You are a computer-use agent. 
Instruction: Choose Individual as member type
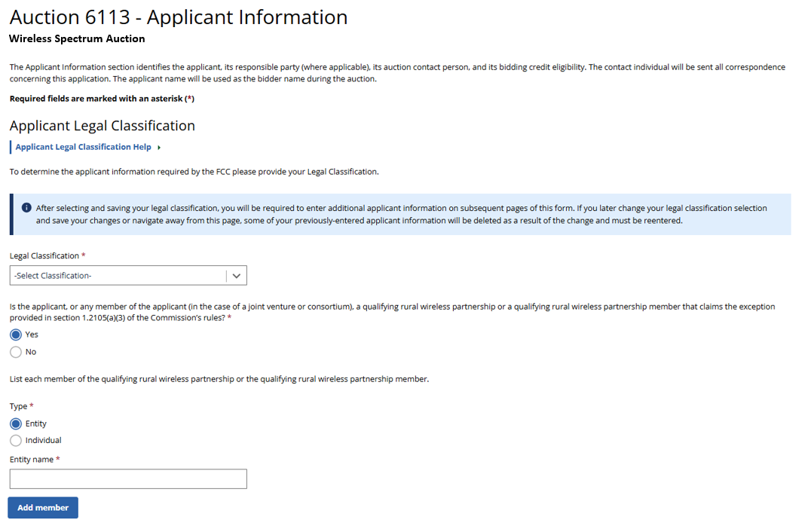point(16,441)
